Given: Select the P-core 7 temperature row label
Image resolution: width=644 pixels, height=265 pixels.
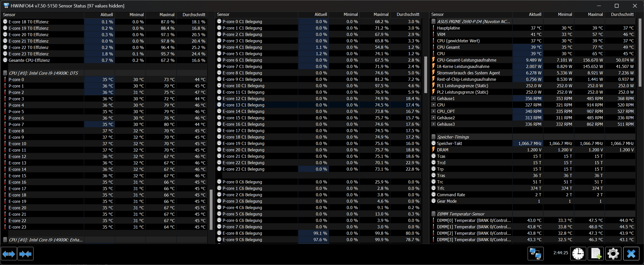Looking at the screenshot, I should (16, 124).
